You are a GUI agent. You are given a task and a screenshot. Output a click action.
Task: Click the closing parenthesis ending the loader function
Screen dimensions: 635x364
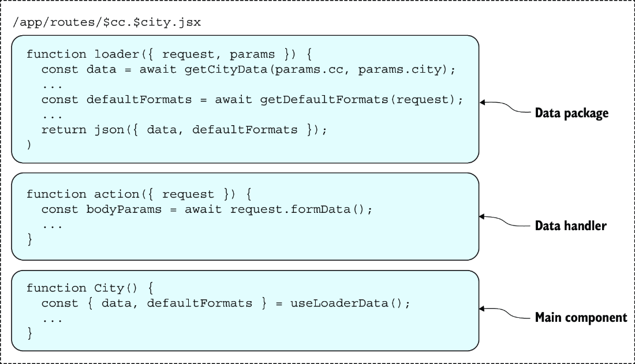click(29, 145)
